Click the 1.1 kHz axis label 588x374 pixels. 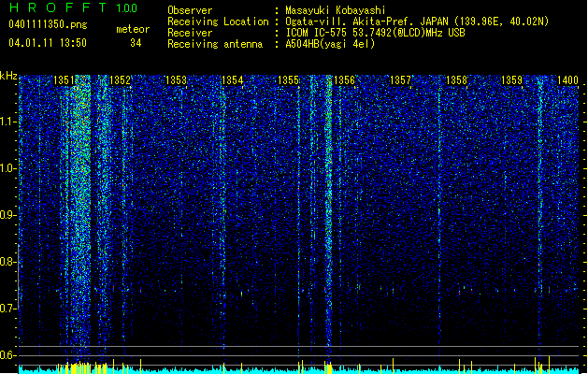[x=7, y=122]
